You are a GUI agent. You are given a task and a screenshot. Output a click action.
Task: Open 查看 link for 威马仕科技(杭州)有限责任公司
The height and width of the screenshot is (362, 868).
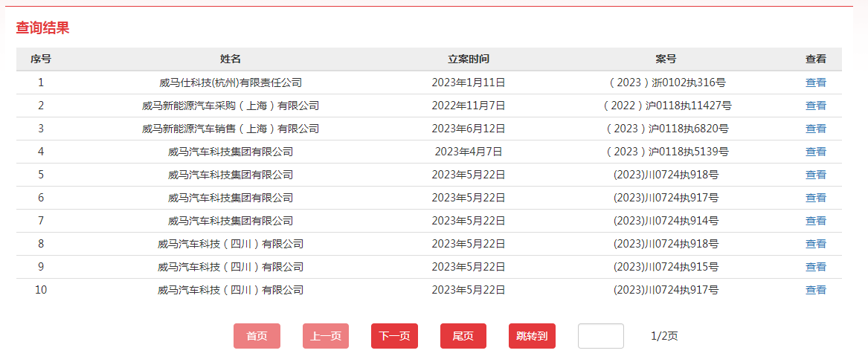(815, 83)
